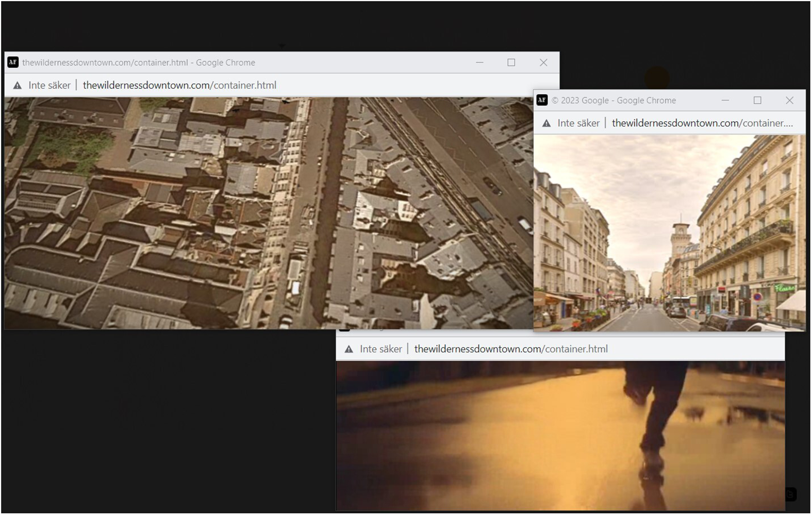Click the AF favicon in the 2023 Google window
The image size is (812, 515).
click(x=542, y=100)
